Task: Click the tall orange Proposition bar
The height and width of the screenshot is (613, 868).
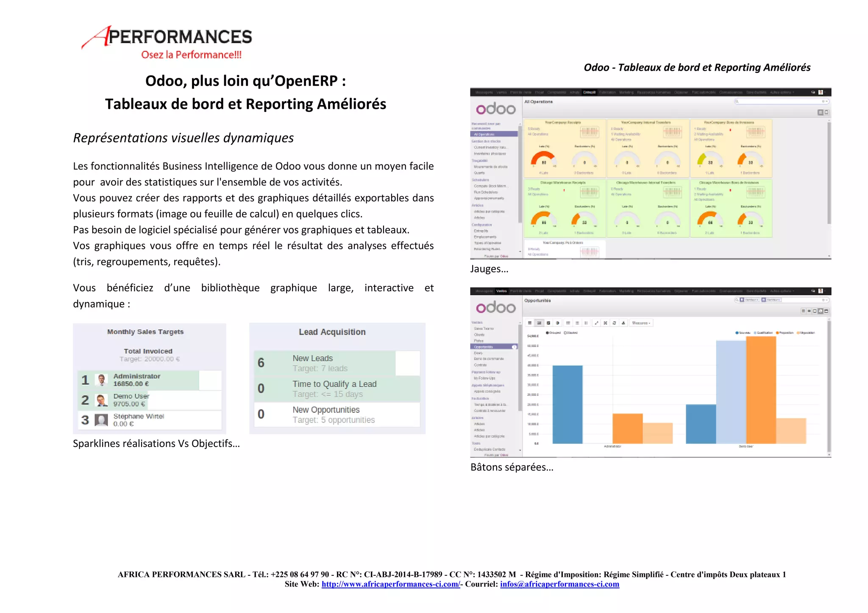Action: point(761,390)
